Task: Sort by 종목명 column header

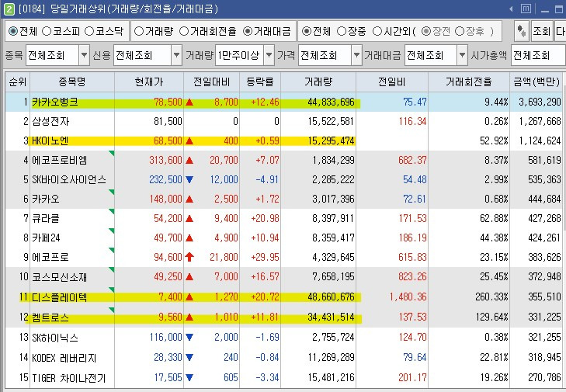Action: click(x=72, y=82)
